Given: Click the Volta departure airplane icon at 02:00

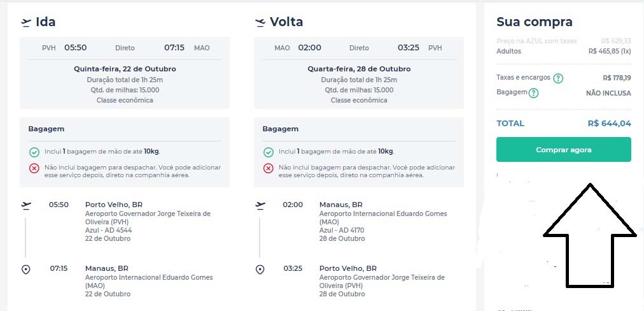Looking at the screenshot, I should tap(260, 205).
